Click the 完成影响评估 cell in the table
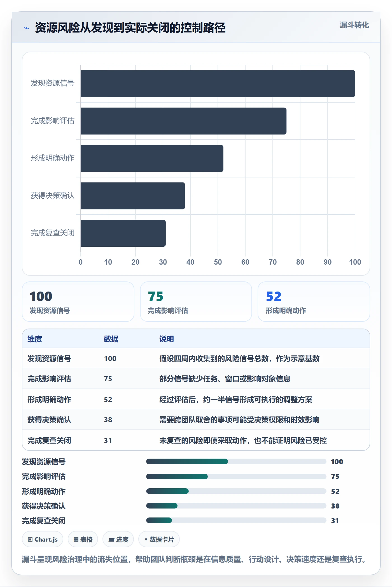The width and height of the screenshot is (392, 587). point(49,379)
